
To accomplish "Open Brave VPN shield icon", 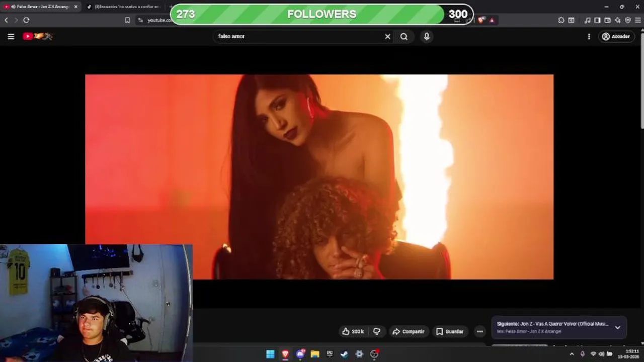I will pos(628,20).
